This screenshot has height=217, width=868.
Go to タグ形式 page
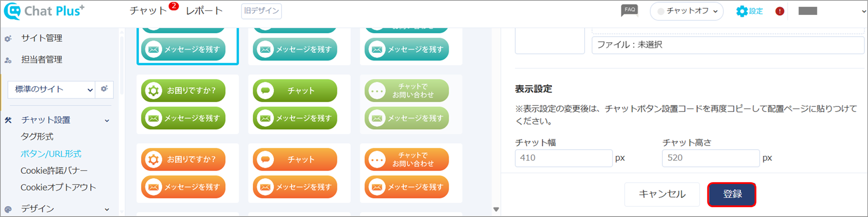(37, 136)
